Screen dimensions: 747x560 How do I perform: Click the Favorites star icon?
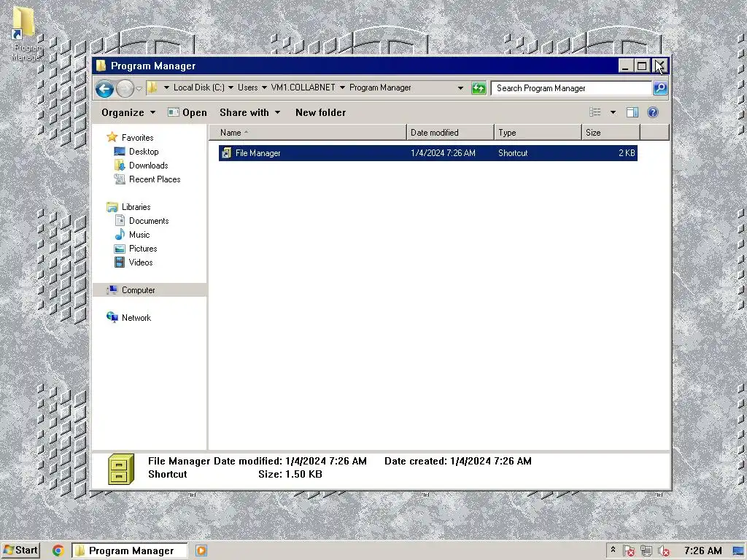pos(112,137)
